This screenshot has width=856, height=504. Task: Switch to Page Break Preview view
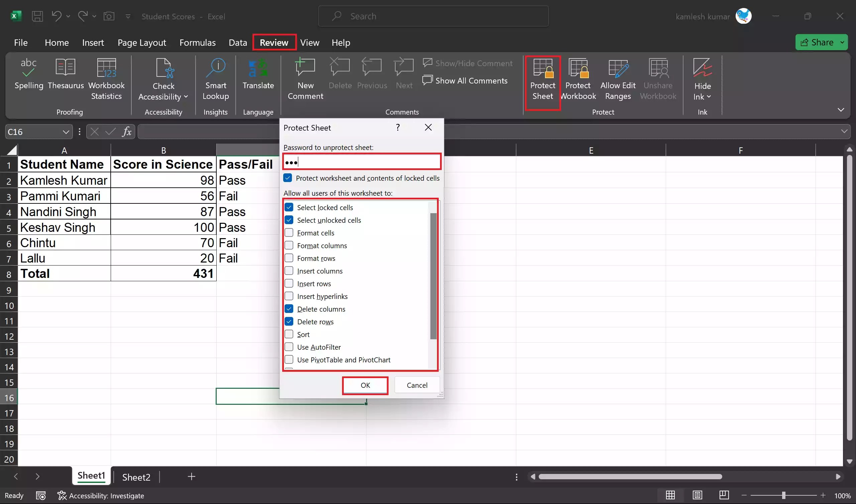pos(724,495)
